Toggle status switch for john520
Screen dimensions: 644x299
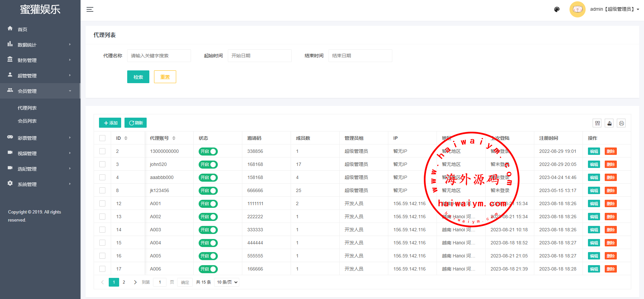[x=208, y=165]
